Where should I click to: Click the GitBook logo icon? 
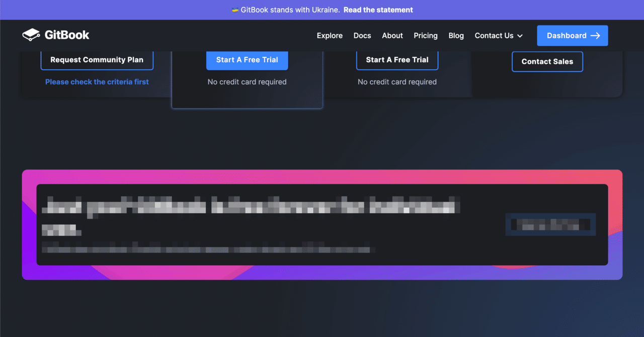pos(31,35)
